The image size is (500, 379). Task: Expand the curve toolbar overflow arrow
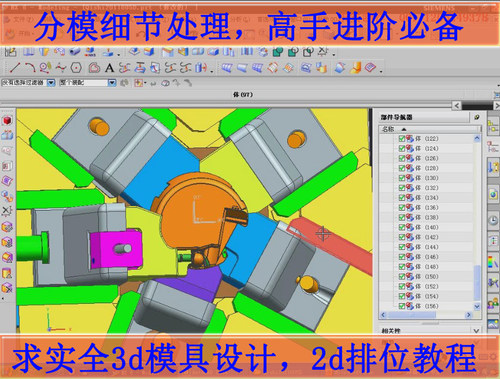point(212,71)
